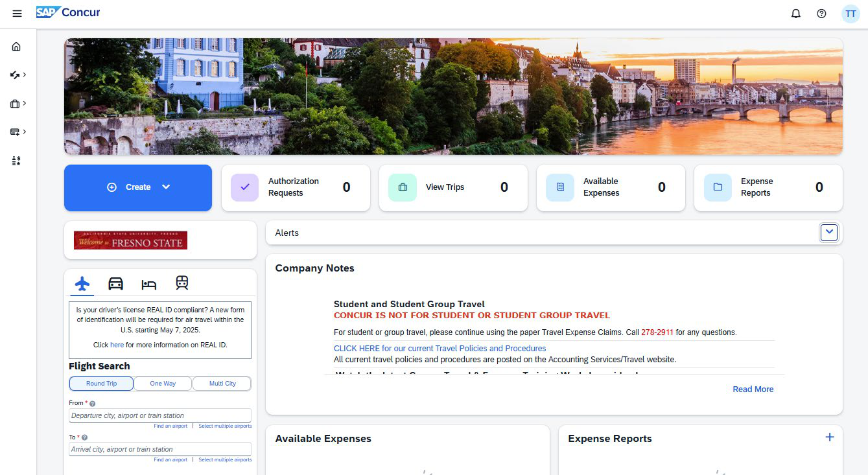Image resolution: width=868 pixels, height=475 pixels.
Task: Open the Expense Reports tile
Action: click(x=768, y=187)
